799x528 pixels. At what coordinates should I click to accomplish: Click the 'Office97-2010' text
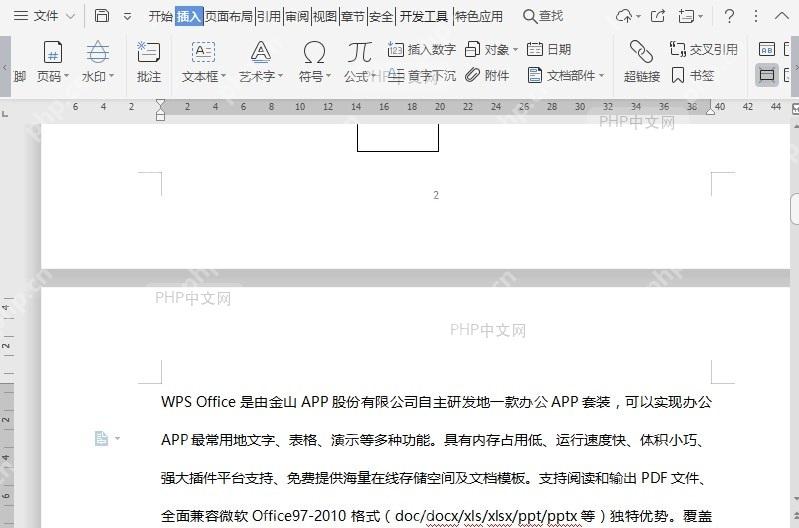click(300, 516)
